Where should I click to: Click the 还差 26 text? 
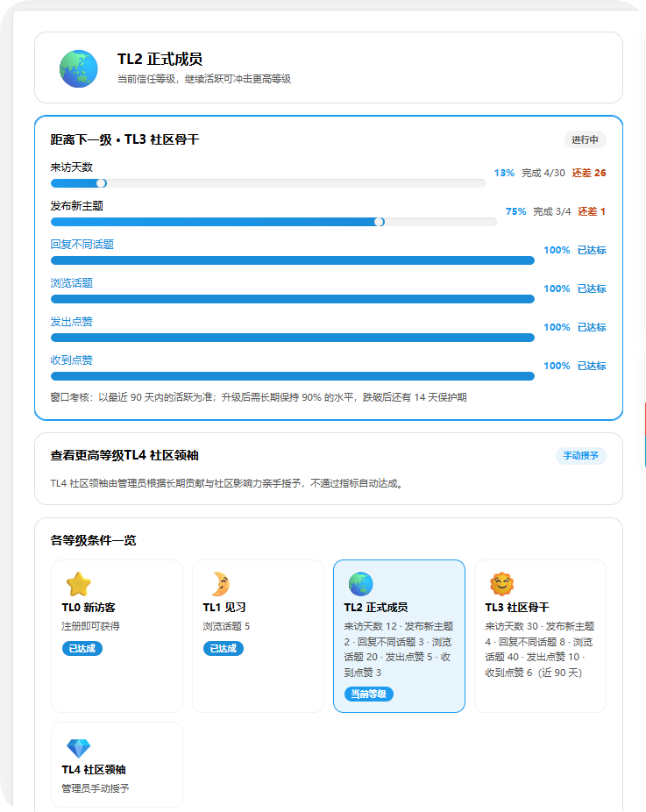(x=588, y=173)
